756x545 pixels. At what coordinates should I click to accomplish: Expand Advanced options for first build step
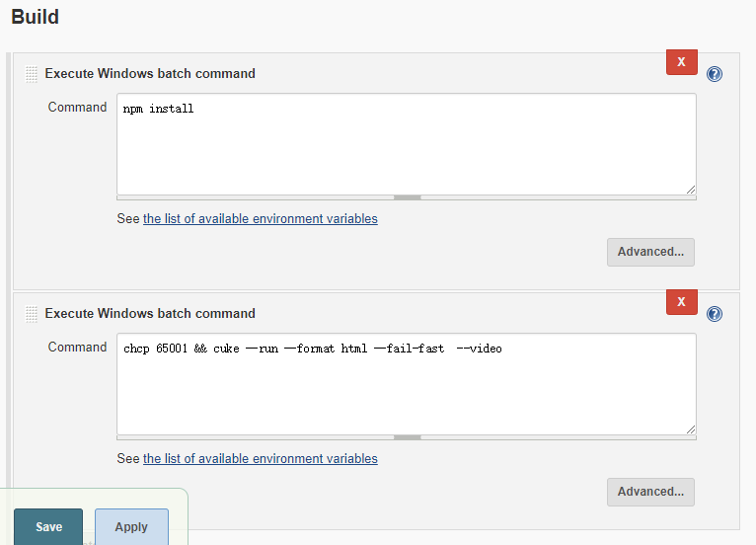(650, 252)
